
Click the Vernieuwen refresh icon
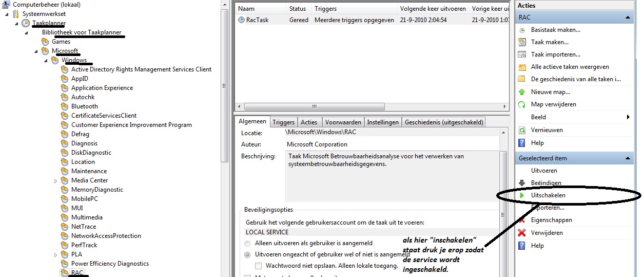[522, 130]
